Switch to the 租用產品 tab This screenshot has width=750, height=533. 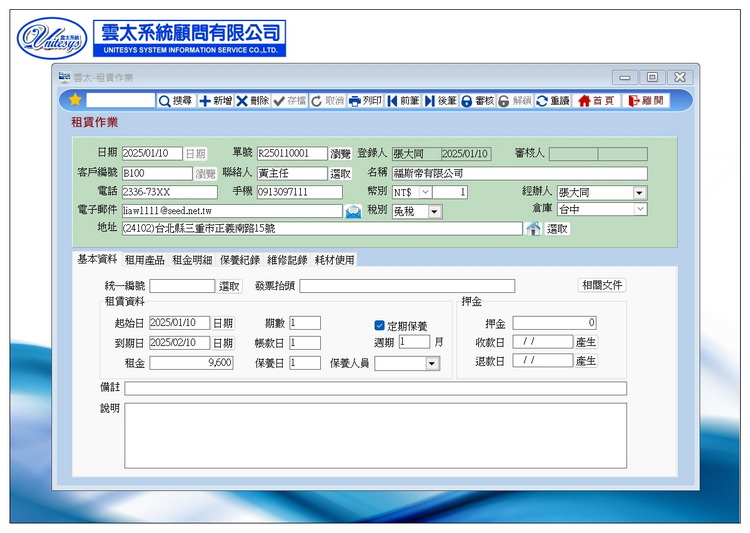point(145,260)
